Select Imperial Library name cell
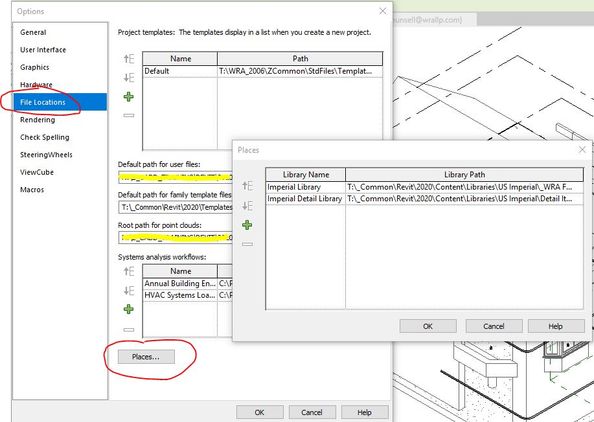Screen dimensions: 594x422 point(305,187)
